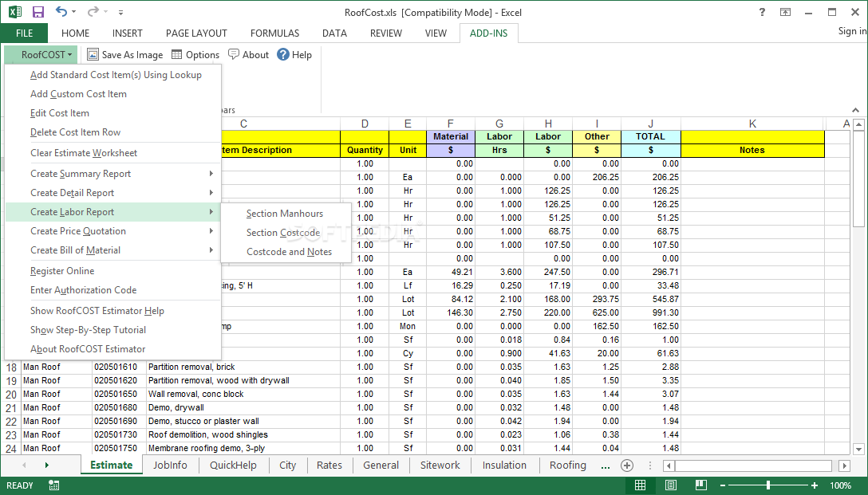This screenshot has height=495, width=868.
Task: Click the macro recording icon in status bar
Action: click(x=53, y=485)
